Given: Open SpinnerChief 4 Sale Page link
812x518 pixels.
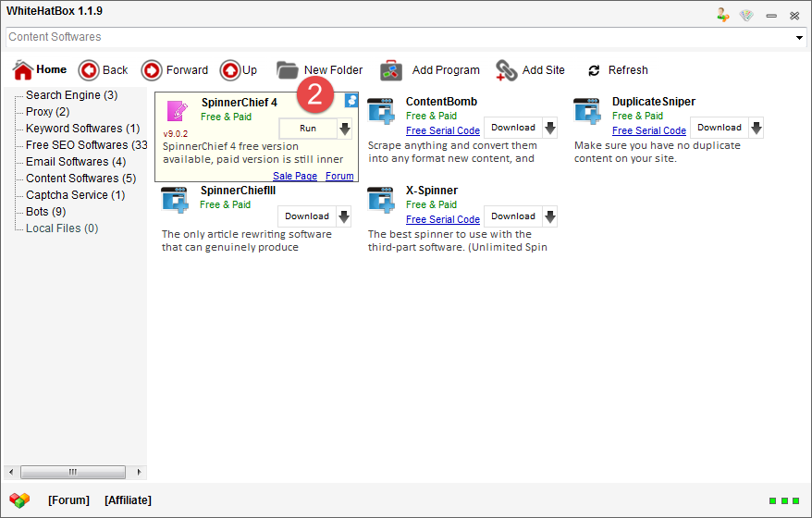Looking at the screenshot, I should pos(295,176).
